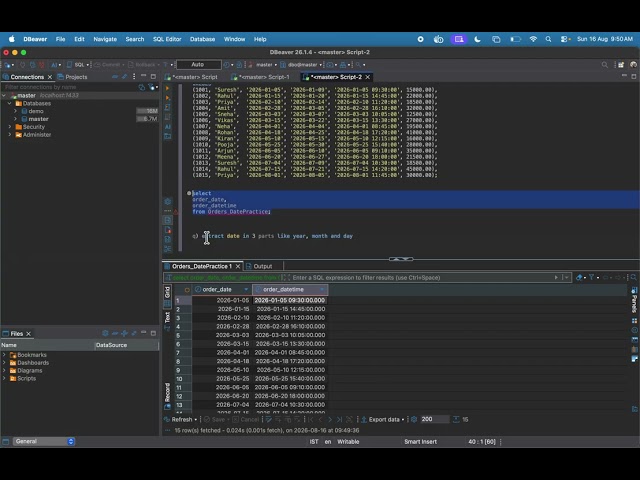640x480 pixels.
Task: Open Panels toggle on results right edge
Action: (634, 299)
